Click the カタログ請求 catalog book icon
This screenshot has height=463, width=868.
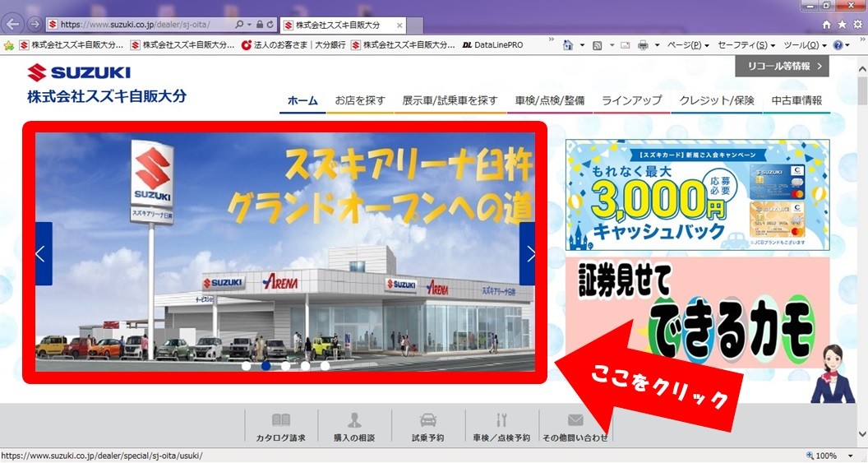tap(281, 420)
